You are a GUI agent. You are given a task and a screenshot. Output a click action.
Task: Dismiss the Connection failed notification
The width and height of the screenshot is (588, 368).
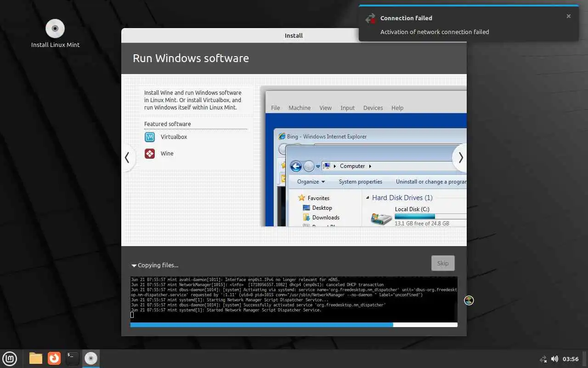pyautogui.click(x=569, y=16)
